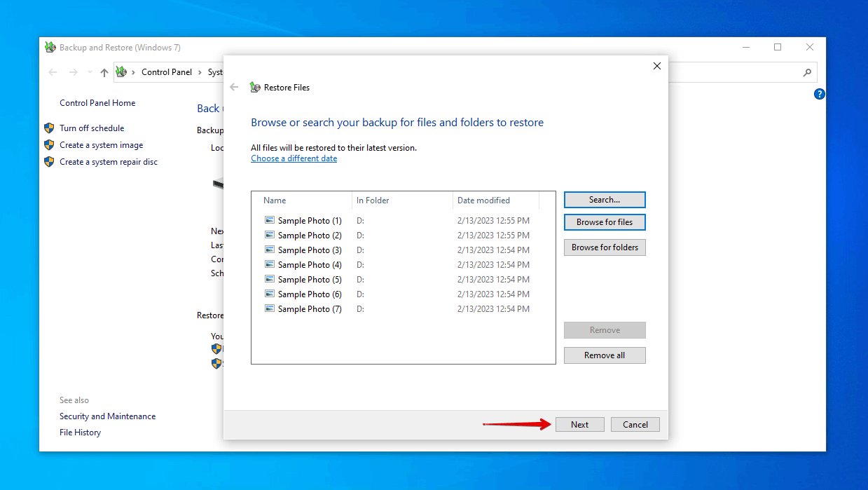Open the Security and Maintenance link
868x490 pixels.
(x=107, y=416)
